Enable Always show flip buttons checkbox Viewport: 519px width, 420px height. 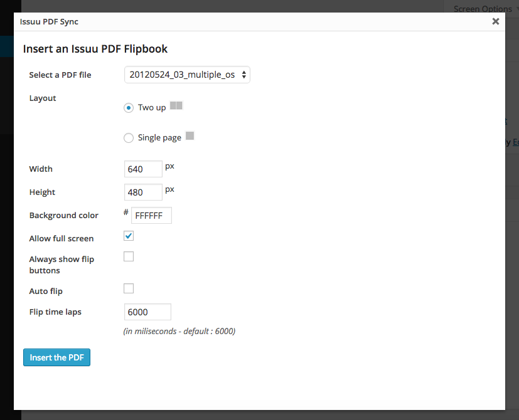(x=129, y=256)
